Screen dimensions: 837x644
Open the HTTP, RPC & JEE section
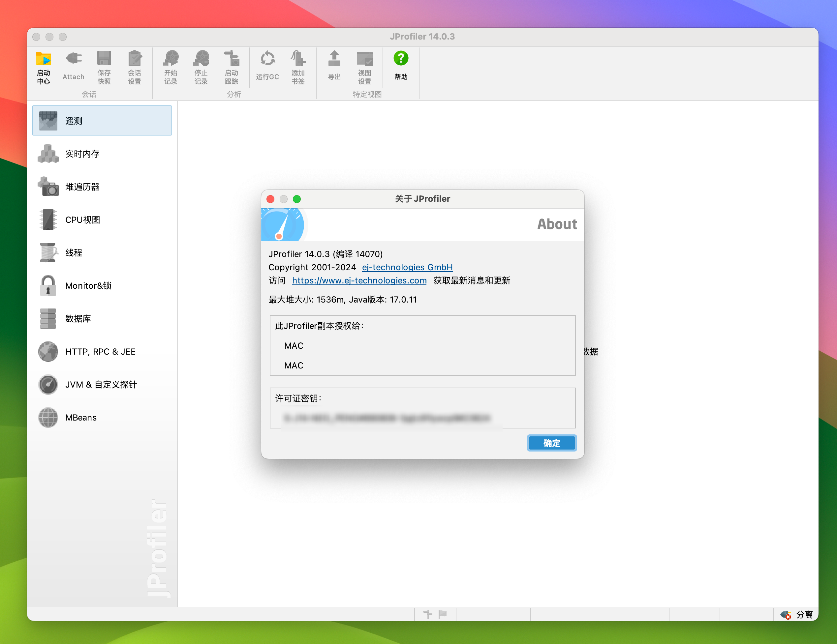102,351
